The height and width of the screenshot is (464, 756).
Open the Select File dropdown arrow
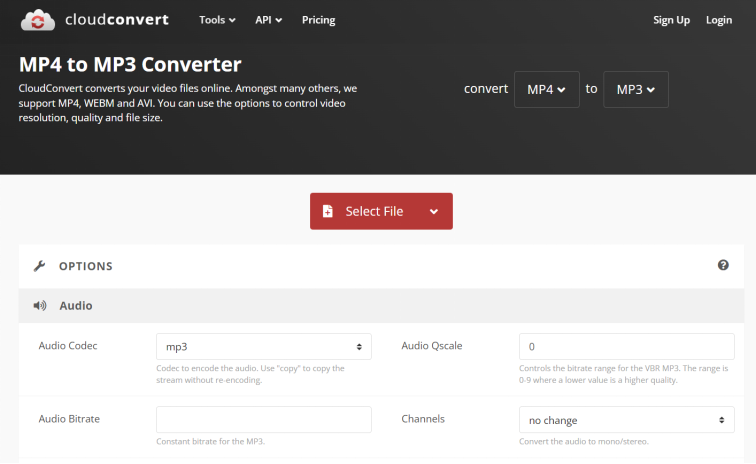[x=434, y=211]
